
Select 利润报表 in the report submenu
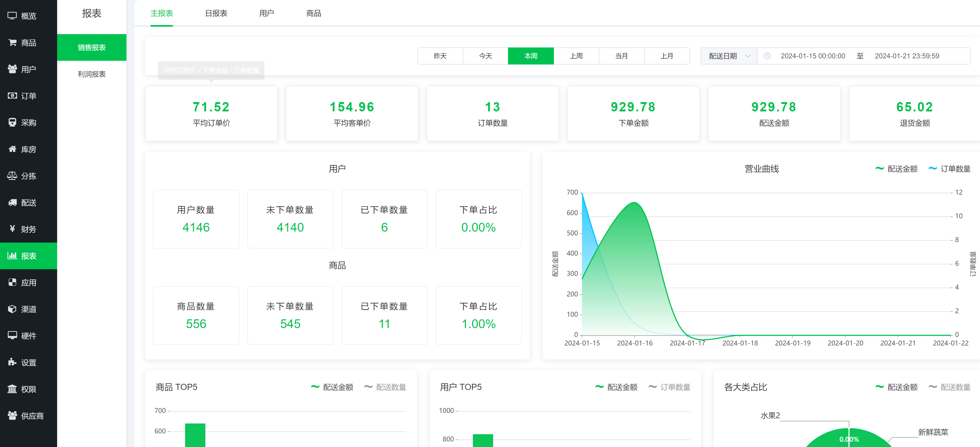click(92, 74)
